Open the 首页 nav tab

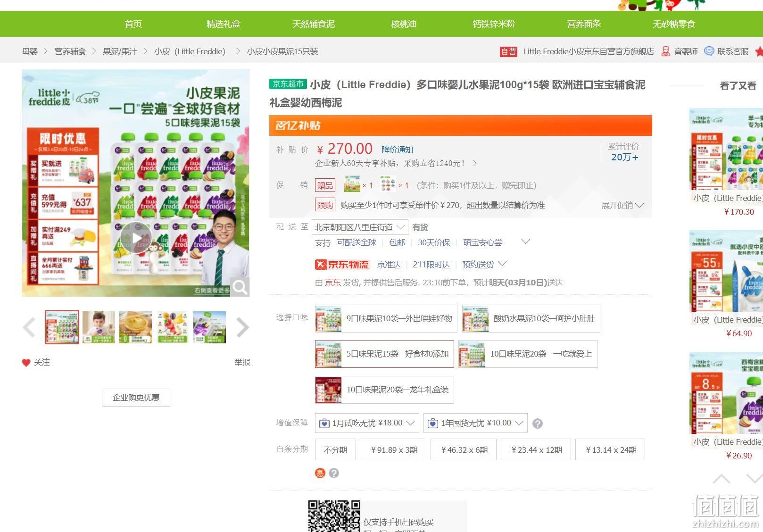pyautogui.click(x=133, y=24)
